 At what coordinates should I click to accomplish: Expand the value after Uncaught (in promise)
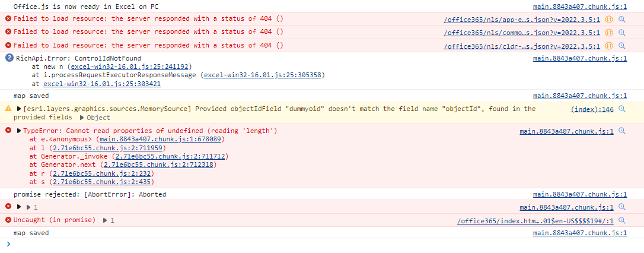click(105, 220)
